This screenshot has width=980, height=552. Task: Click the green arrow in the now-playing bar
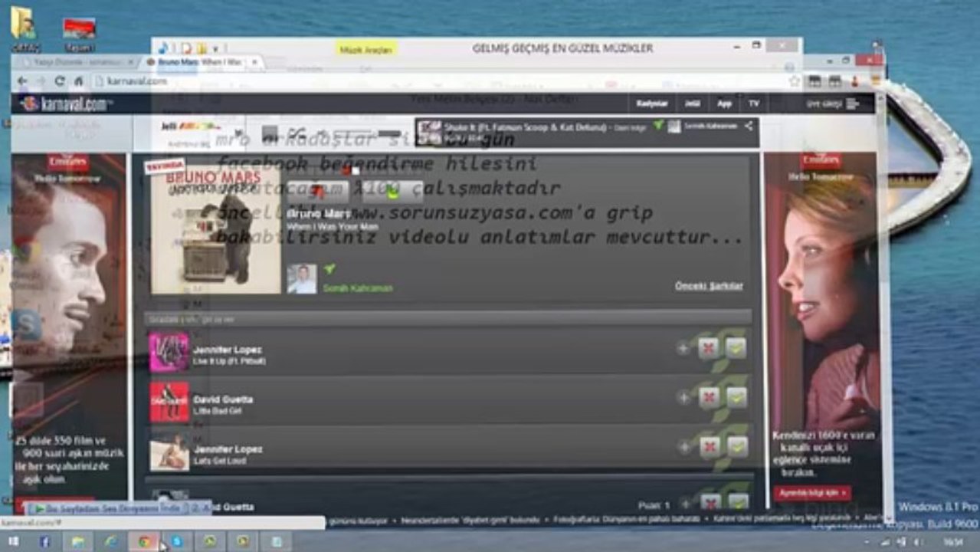point(657,125)
